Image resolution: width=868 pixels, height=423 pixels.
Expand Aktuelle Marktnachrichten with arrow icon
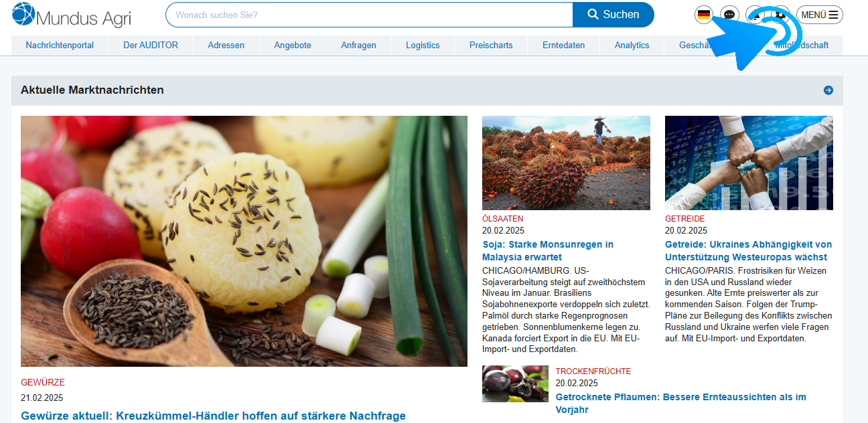(828, 90)
